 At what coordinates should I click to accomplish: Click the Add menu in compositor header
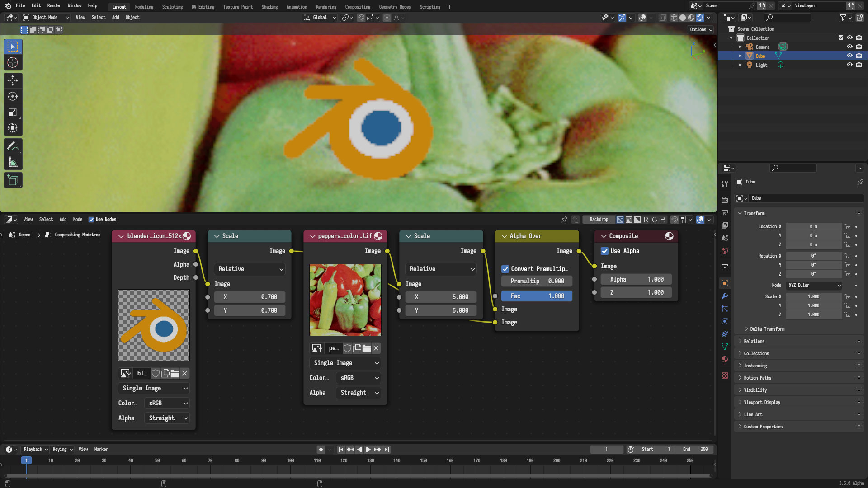tap(63, 219)
